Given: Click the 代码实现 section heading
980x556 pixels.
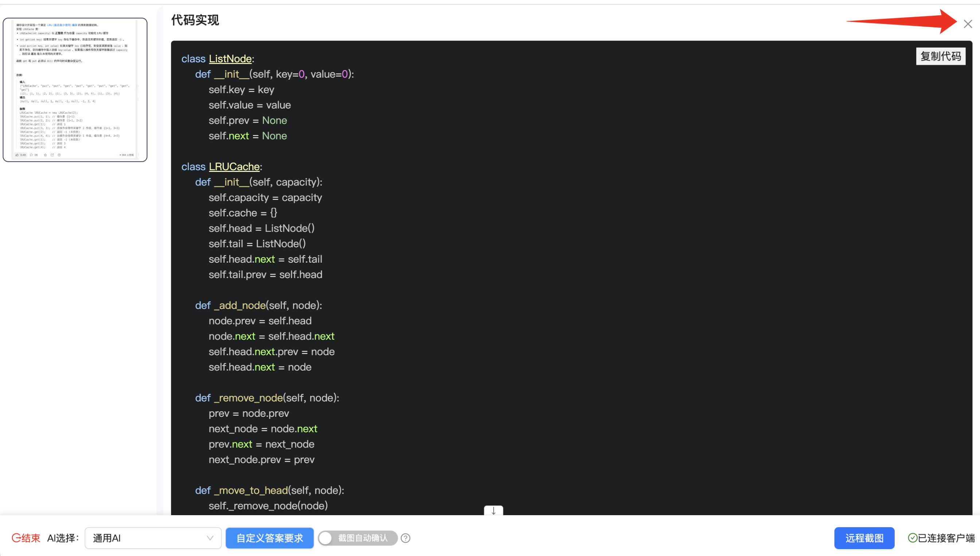Looking at the screenshot, I should coord(195,20).
